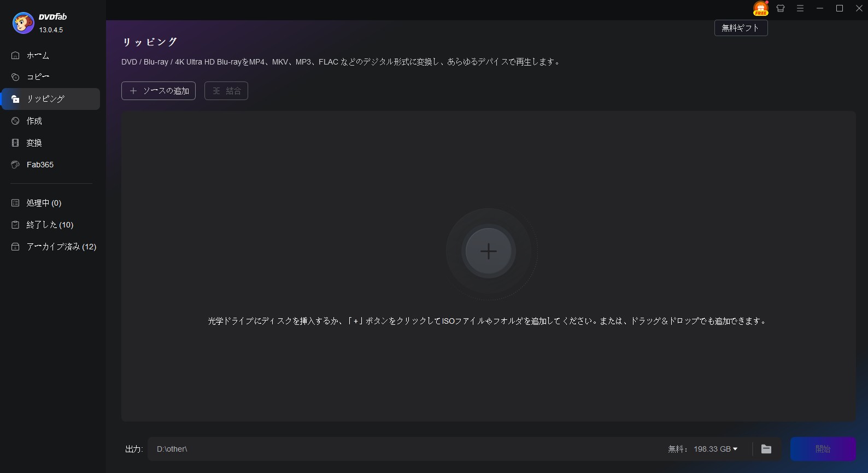Click the DVDFab monkey logo
Screen dimensions: 868x473
tap(24, 23)
